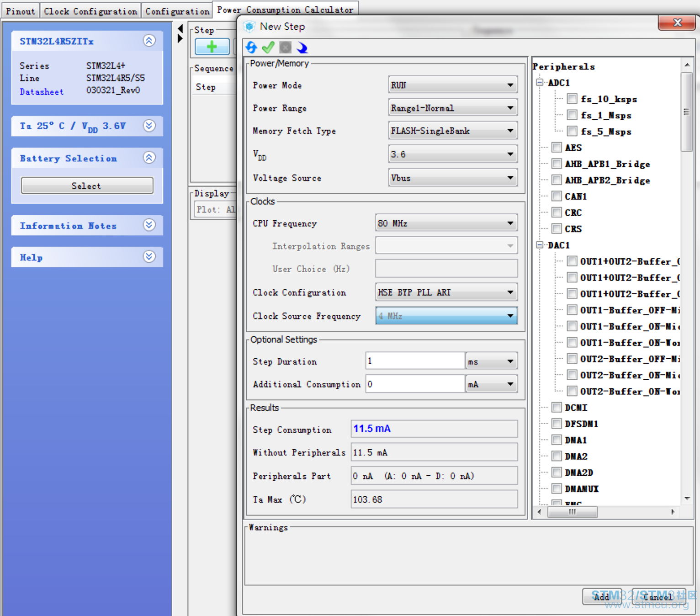Open the Additional Consumption unit dropdown
Screen dimensions: 700x616
(x=492, y=384)
